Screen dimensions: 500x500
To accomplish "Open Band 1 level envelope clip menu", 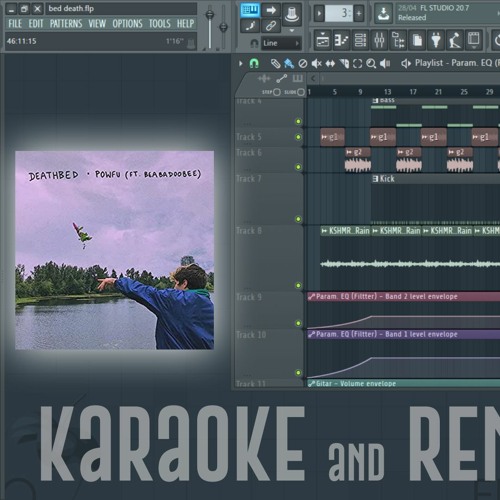I will [312, 334].
